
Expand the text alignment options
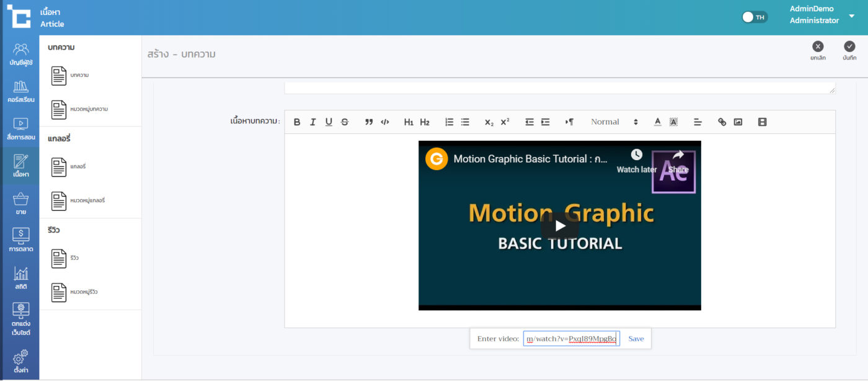click(697, 122)
